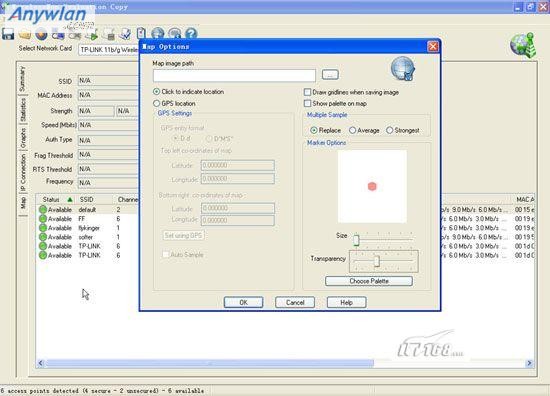Image resolution: width=550 pixels, height=396 pixels.
Task: Click the green sort arrow on Status column
Action: tap(70, 200)
